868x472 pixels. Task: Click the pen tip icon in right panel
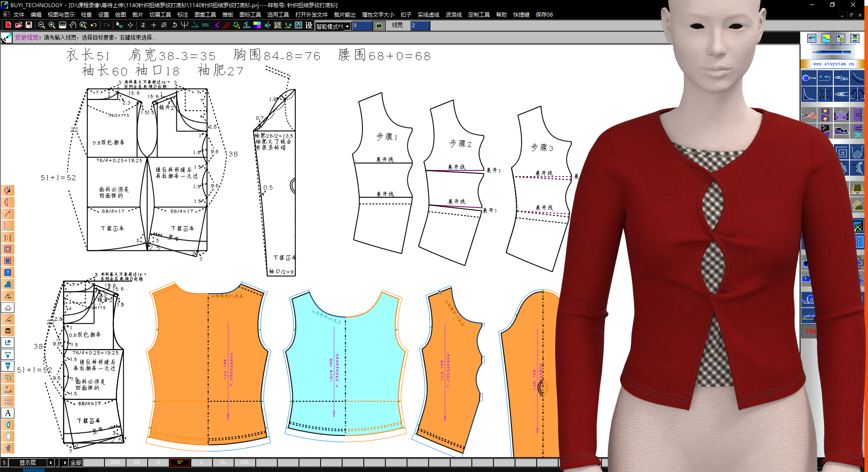(x=812, y=38)
